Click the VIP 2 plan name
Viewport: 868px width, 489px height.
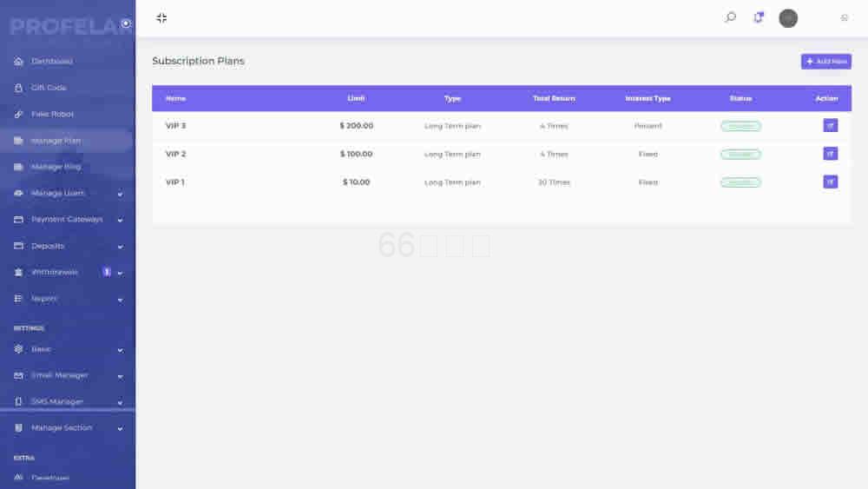point(176,154)
